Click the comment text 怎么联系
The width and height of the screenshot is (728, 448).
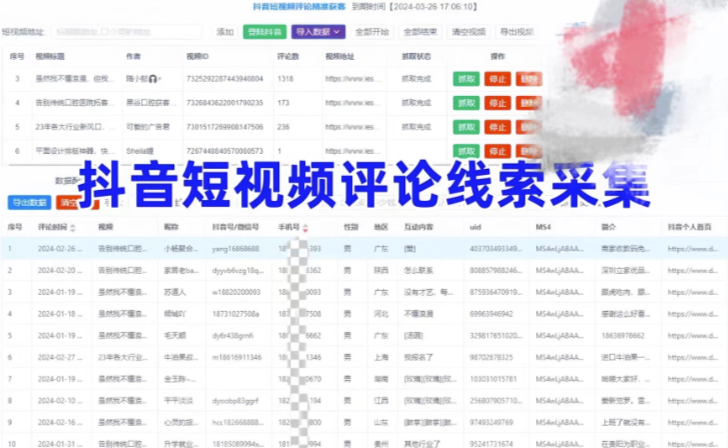pyautogui.click(x=418, y=271)
